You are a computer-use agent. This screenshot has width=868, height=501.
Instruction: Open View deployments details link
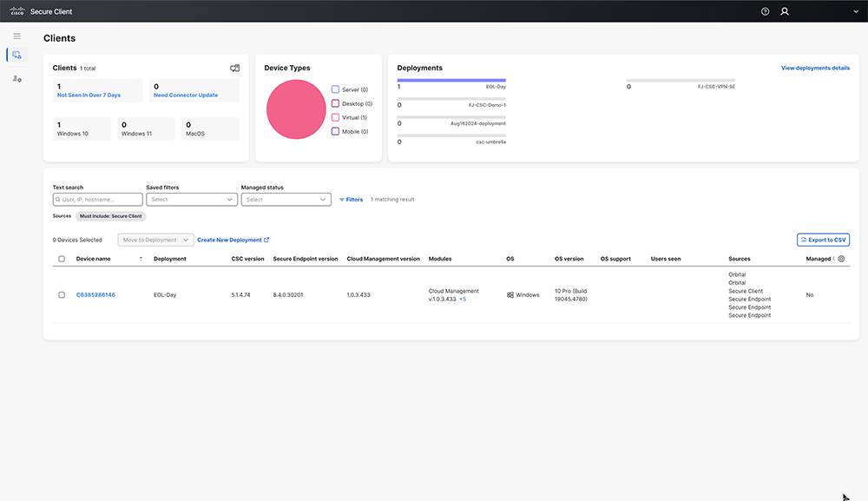tap(815, 68)
